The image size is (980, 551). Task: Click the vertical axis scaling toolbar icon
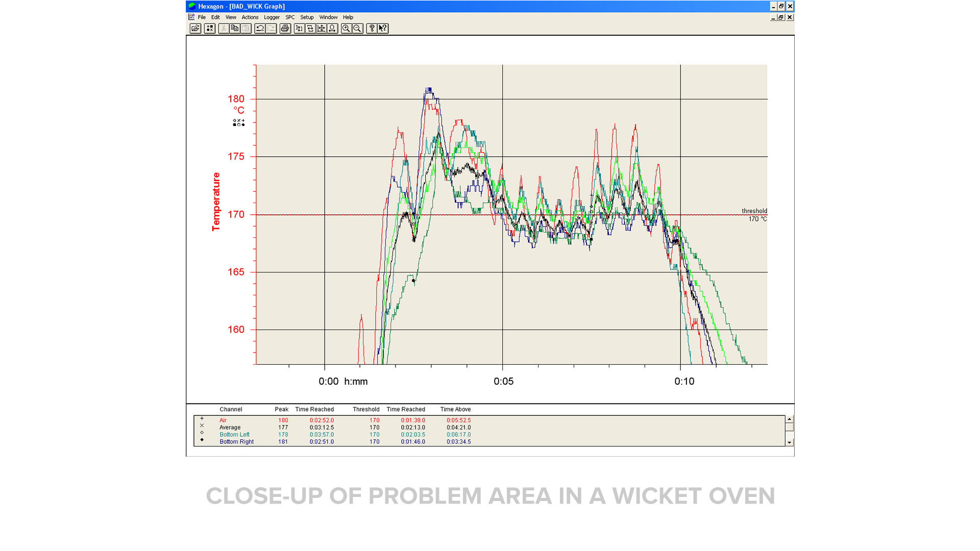(x=299, y=29)
